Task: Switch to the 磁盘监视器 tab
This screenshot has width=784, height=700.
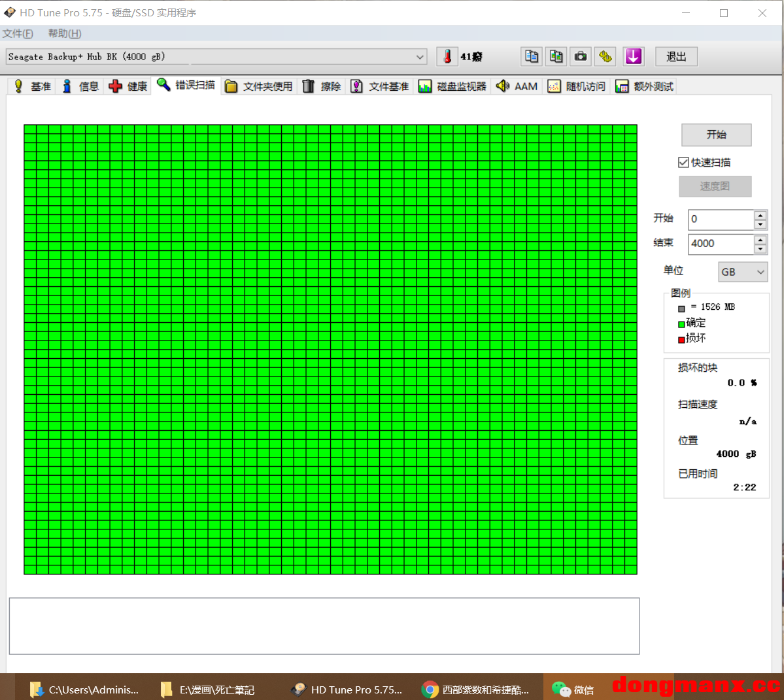Action: [x=452, y=86]
